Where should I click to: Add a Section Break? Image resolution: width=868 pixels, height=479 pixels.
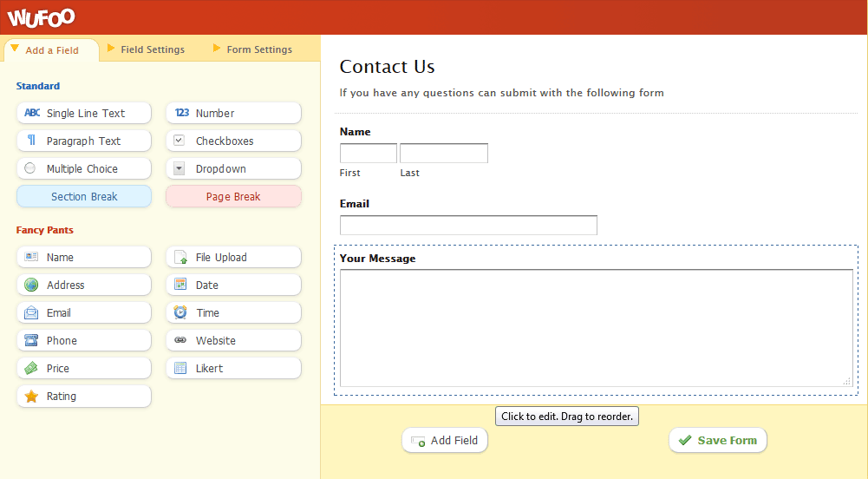(x=84, y=196)
